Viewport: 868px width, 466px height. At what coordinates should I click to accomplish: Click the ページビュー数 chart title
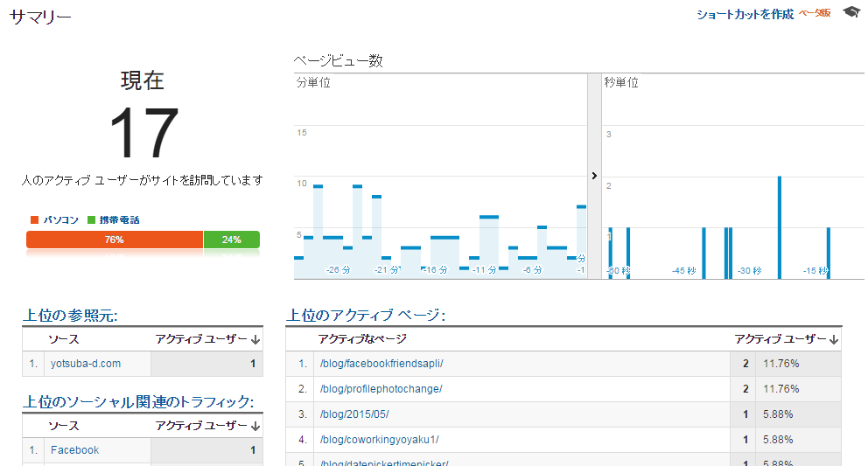pos(339,60)
